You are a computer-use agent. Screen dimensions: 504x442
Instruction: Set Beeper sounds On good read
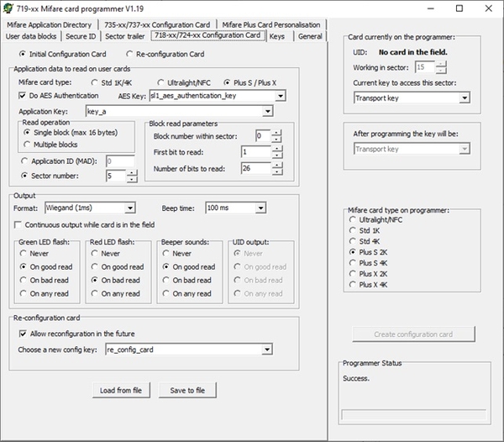189,267
